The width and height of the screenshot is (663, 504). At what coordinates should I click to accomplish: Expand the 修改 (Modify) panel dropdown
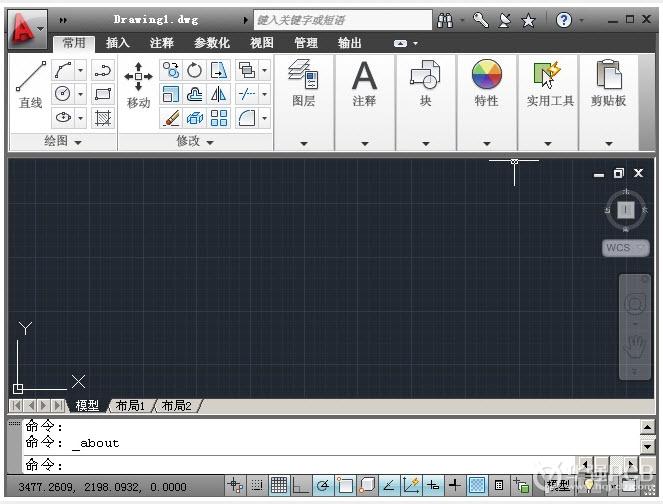pos(194,142)
